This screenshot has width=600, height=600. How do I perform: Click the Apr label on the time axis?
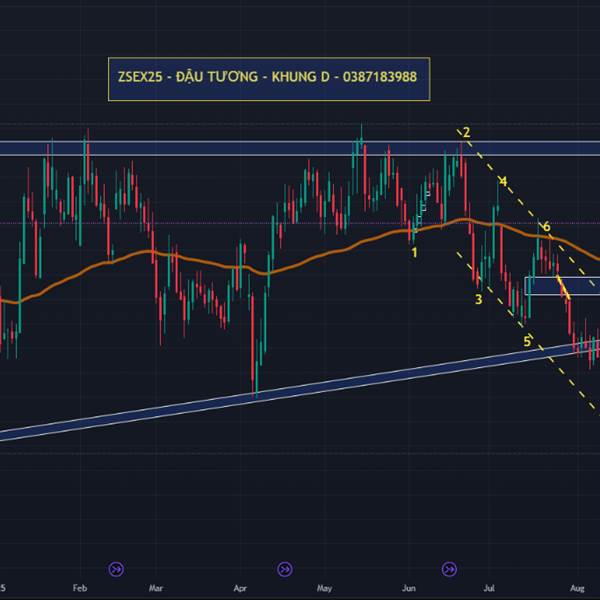pos(240,588)
